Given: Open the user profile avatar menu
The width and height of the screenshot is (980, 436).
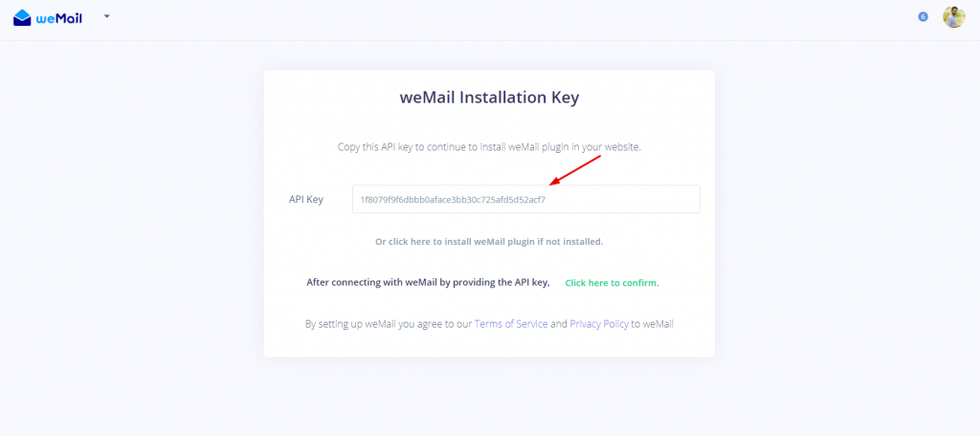Looking at the screenshot, I should coord(954,17).
